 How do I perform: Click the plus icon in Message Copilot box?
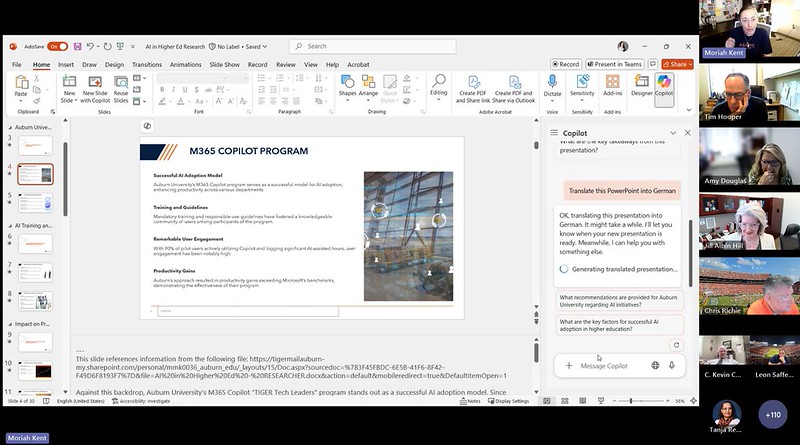click(568, 365)
